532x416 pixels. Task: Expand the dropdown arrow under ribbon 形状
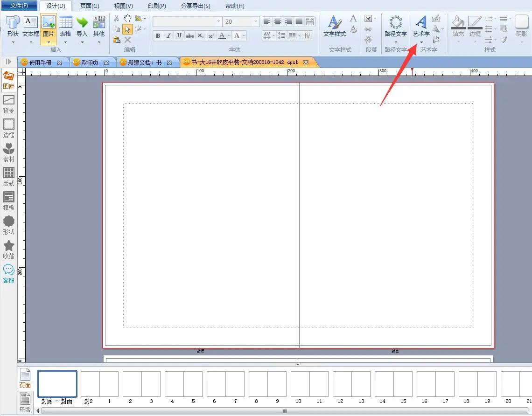13,42
